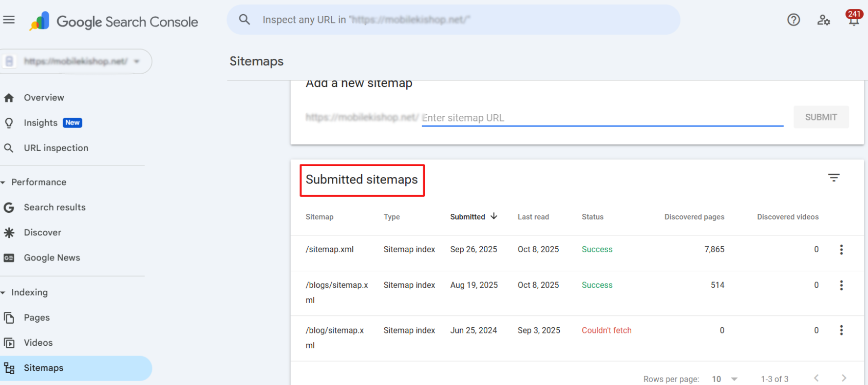Click the Couldn't fetch status text
868x385 pixels.
tap(607, 331)
